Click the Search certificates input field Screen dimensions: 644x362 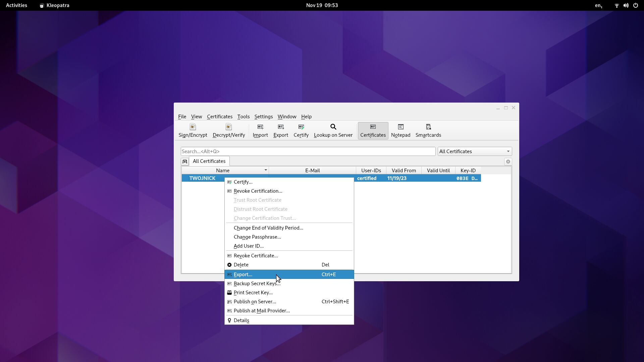pyautogui.click(x=308, y=152)
